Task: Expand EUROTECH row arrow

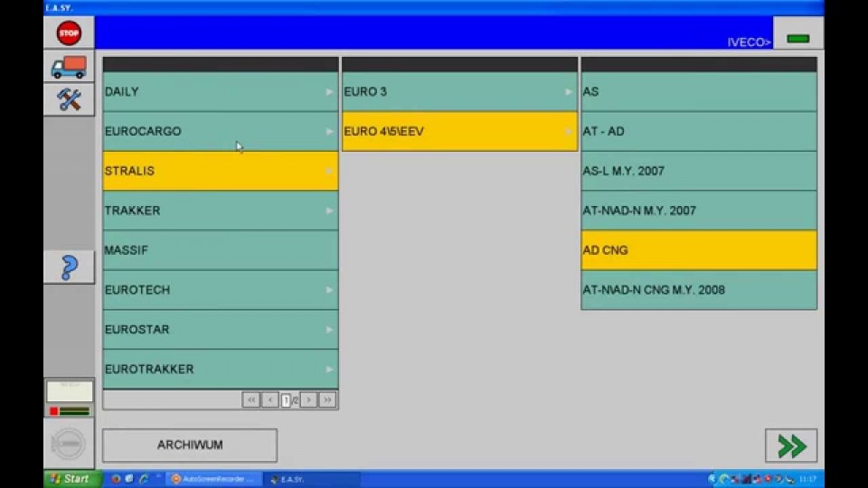Action: [x=329, y=290]
